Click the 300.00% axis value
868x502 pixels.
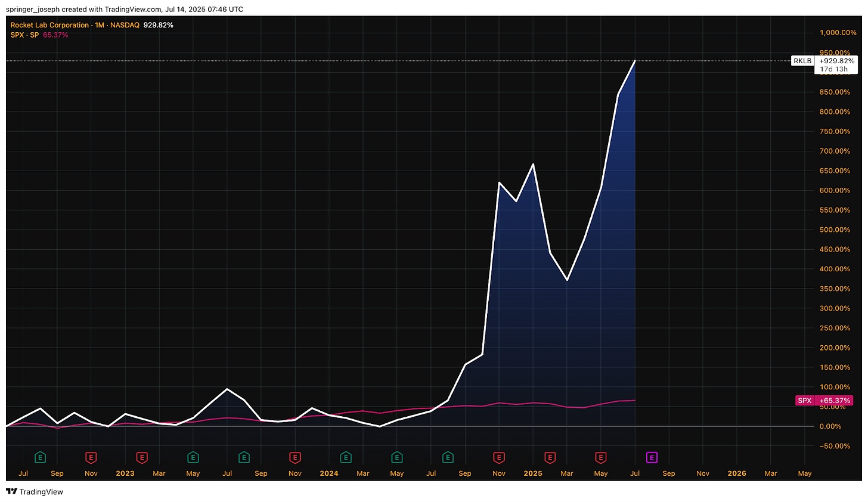point(835,308)
